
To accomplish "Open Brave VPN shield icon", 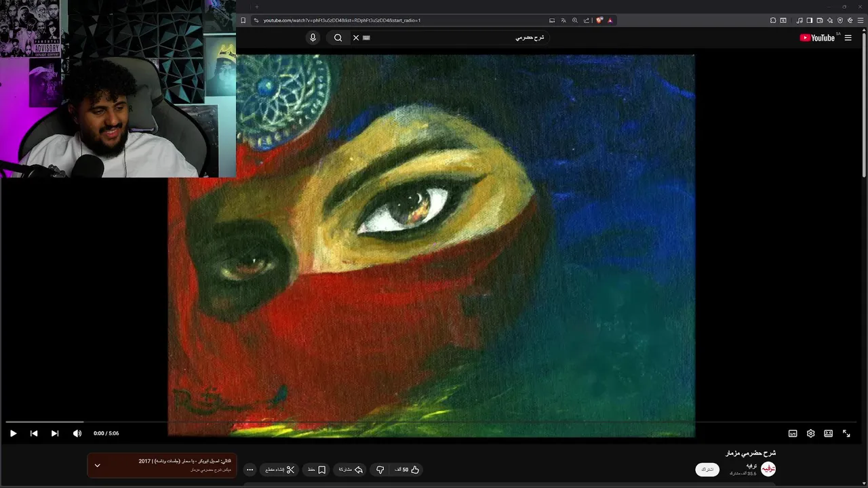I will pos(840,20).
